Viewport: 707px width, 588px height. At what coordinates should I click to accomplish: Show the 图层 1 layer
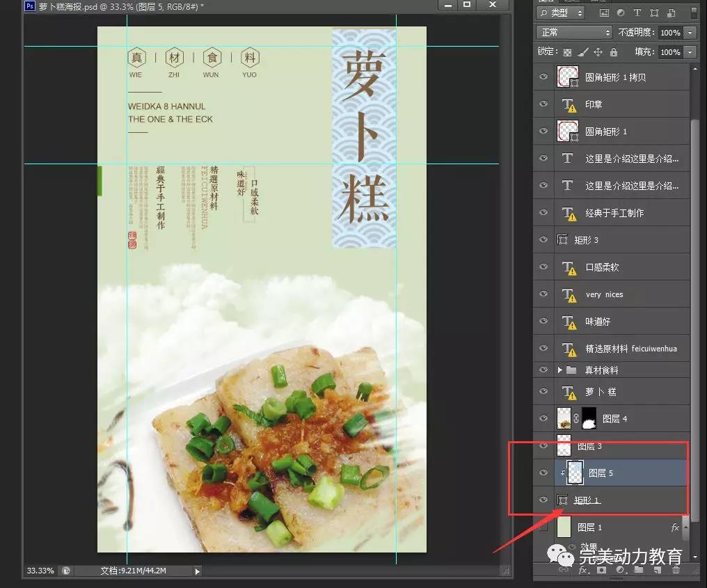click(x=543, y=527)
